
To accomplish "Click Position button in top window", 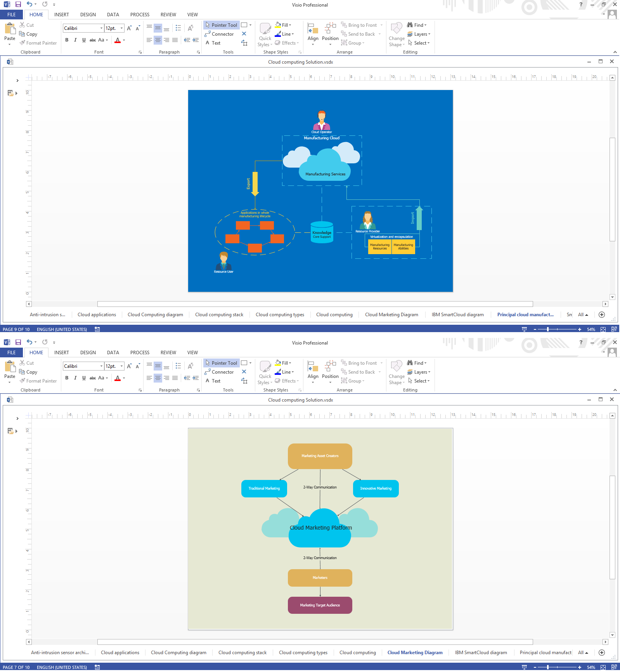I will [x=330, y=34].
